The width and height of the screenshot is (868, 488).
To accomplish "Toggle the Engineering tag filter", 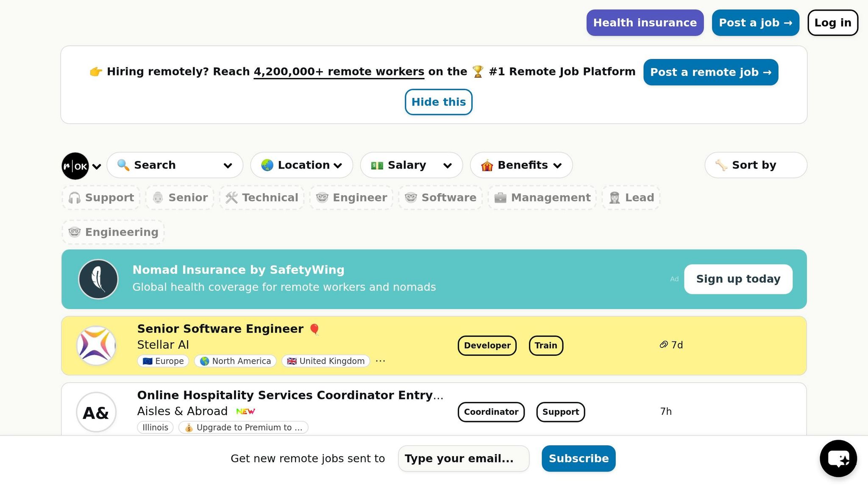I will 113,232.
